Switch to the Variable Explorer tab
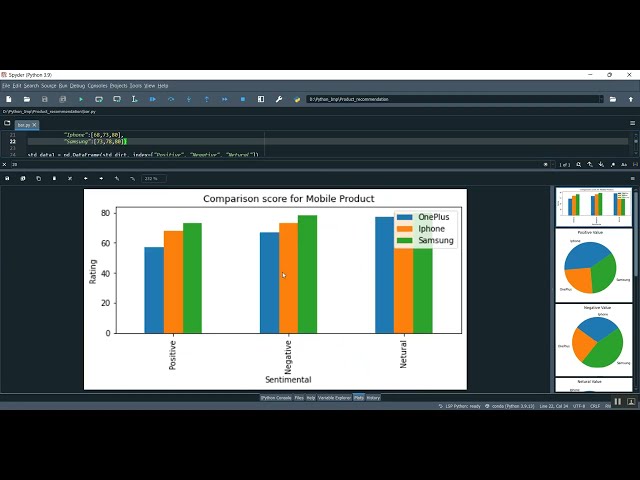This screenshot has height=480, width=640. coord(334,398)
